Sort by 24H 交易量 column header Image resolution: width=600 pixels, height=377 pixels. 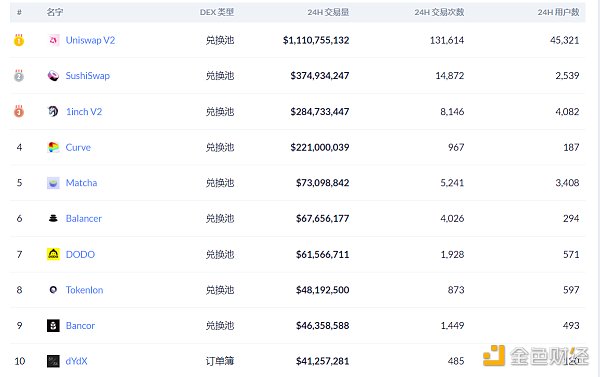(x=328, y=12)
